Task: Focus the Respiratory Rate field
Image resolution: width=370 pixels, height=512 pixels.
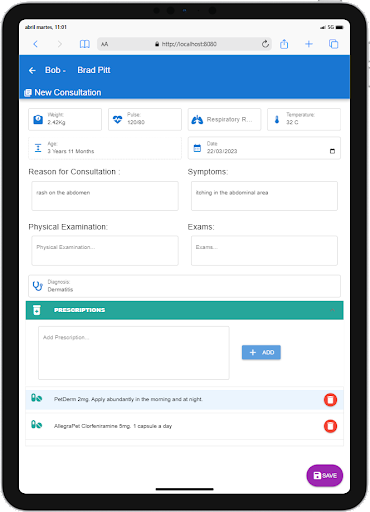Action: click(224, 119)
